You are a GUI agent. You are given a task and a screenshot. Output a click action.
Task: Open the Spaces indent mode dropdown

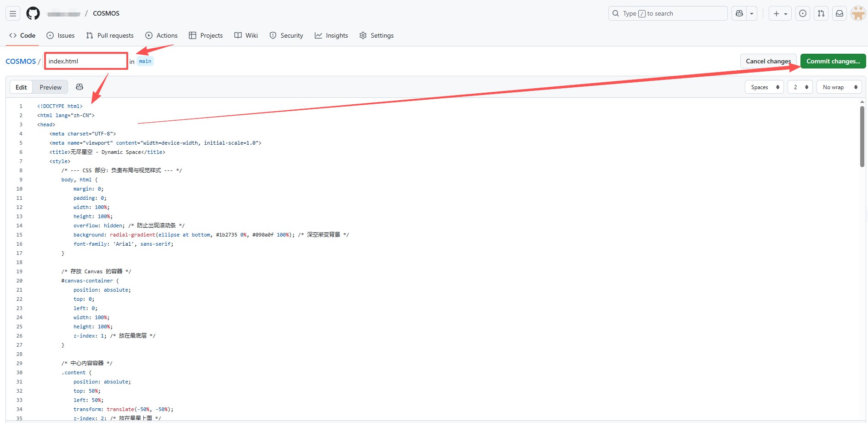(x=764, y=87)
